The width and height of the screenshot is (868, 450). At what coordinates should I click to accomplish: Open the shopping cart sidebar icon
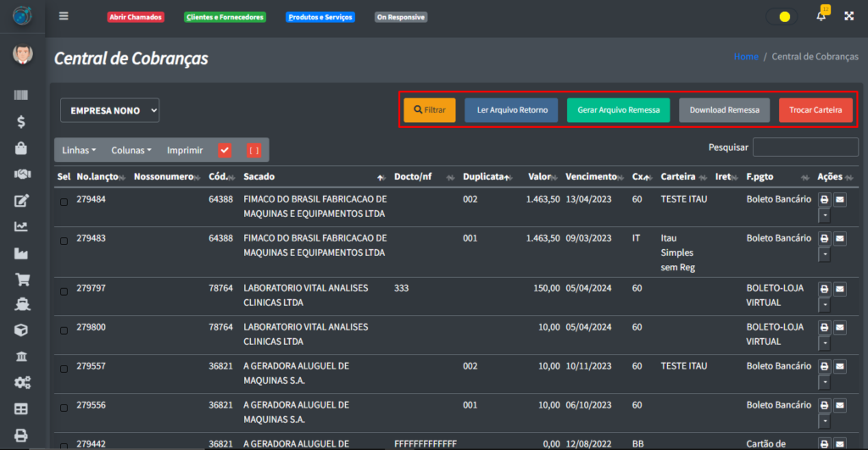21,278
